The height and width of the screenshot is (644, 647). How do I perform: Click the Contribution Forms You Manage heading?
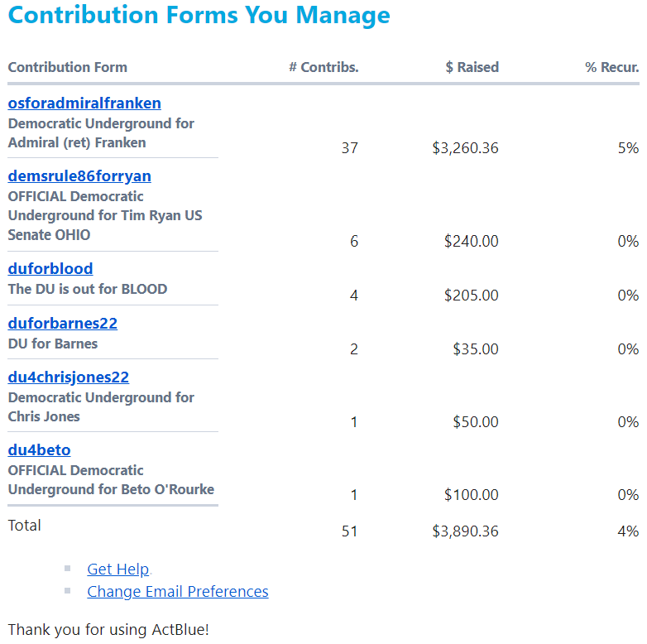coord(199,15)
